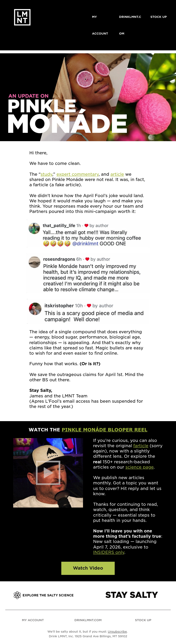Viewport: 176px width, 644px height.
Task: Open STOCK UP in top navigation
Action: coord(159,17)
